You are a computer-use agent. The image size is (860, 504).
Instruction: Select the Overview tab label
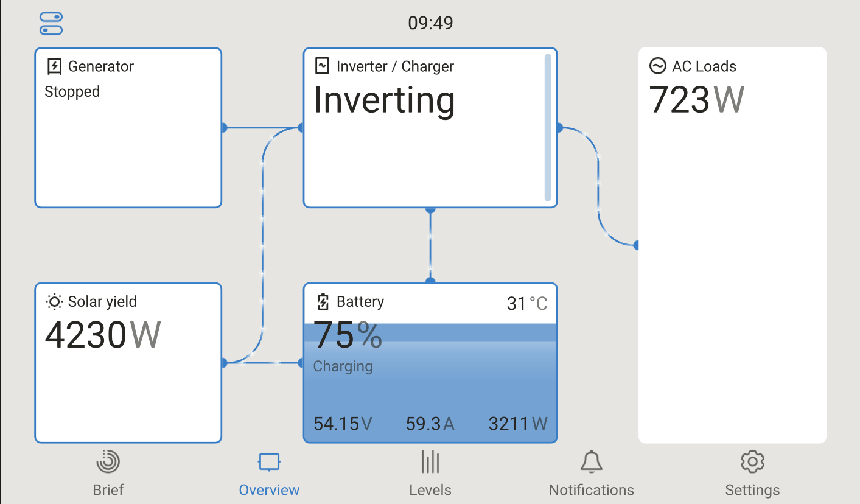(x=269, y=490)
